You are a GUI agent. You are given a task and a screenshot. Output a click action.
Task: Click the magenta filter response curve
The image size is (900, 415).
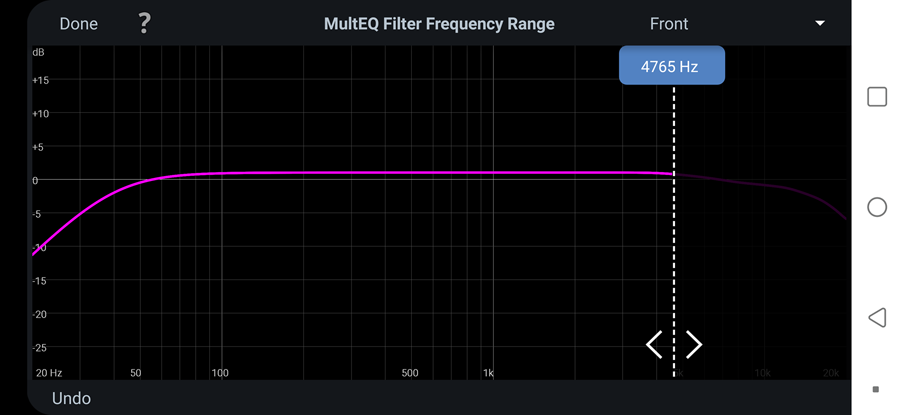click(x=400, y=173)
